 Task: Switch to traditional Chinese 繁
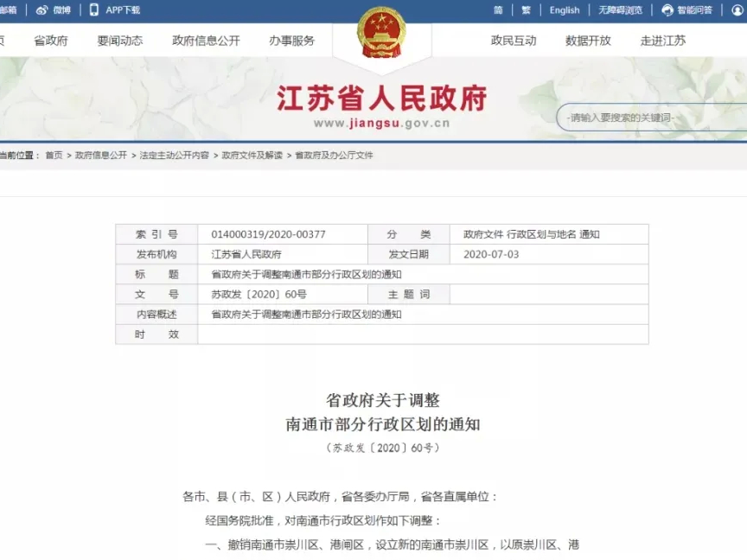click(527, 10)
